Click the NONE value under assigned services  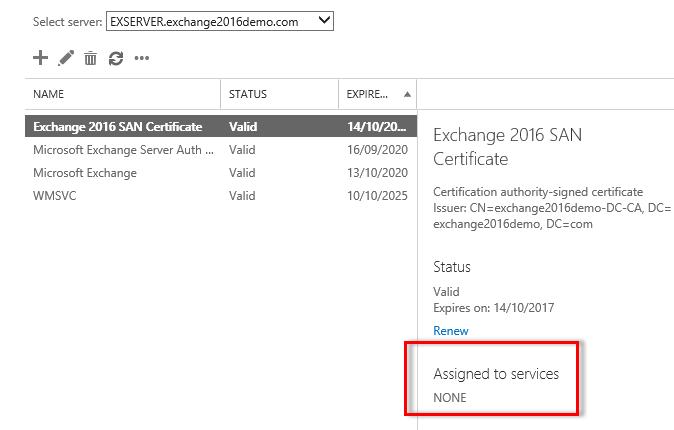(450, 398)
